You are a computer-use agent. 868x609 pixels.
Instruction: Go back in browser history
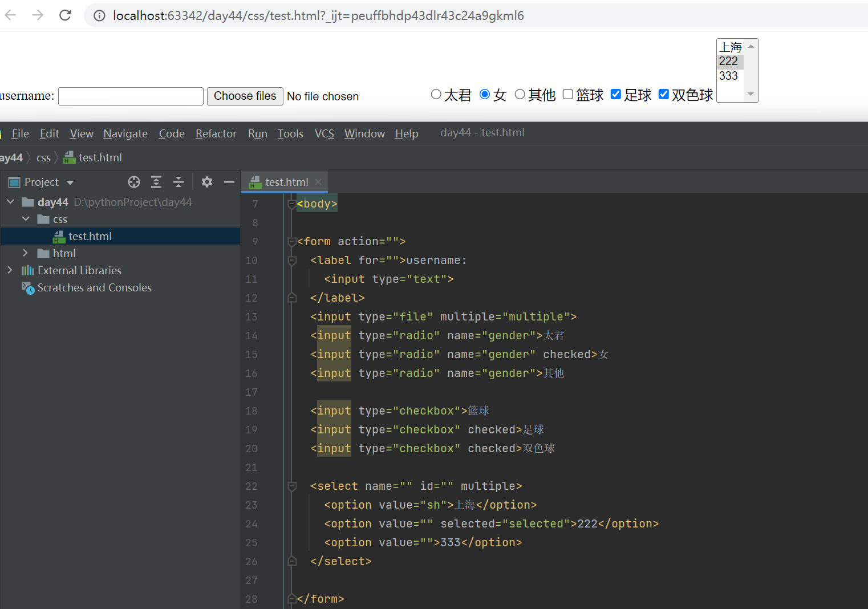tap(10, 15)
